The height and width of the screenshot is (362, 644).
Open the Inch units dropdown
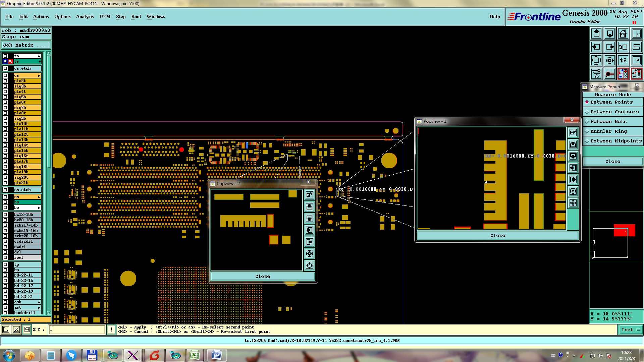tap(631, 330)
